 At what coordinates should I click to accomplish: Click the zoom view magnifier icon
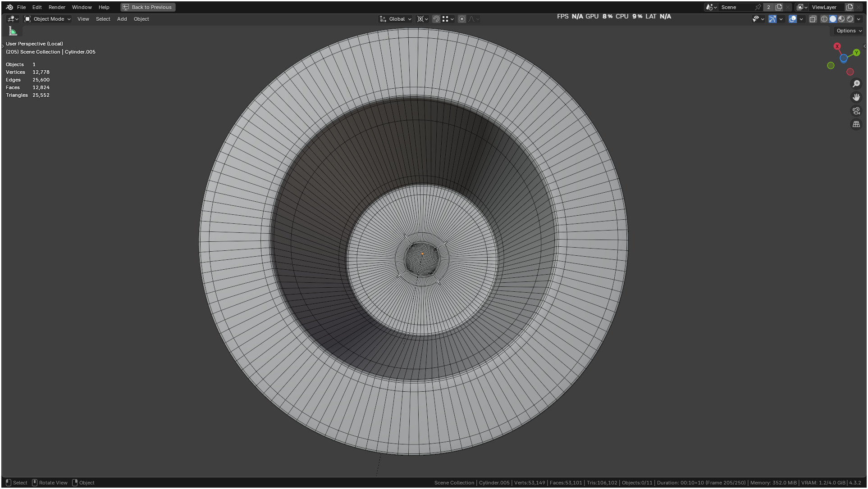tap(856, 84)
